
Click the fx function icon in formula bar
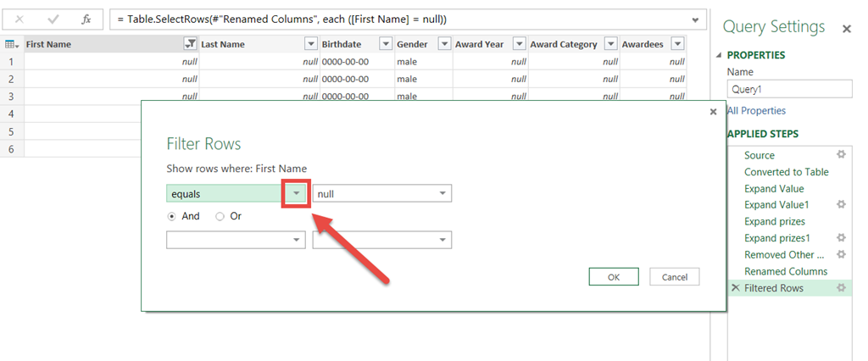tap(86, 19)
